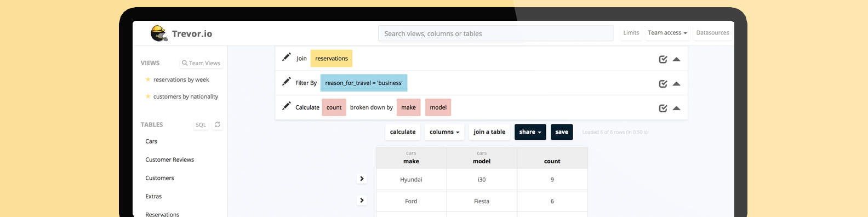Click the model breakdown tag
Viewport: 868px width, 217px height.
[x=438, y=107]
